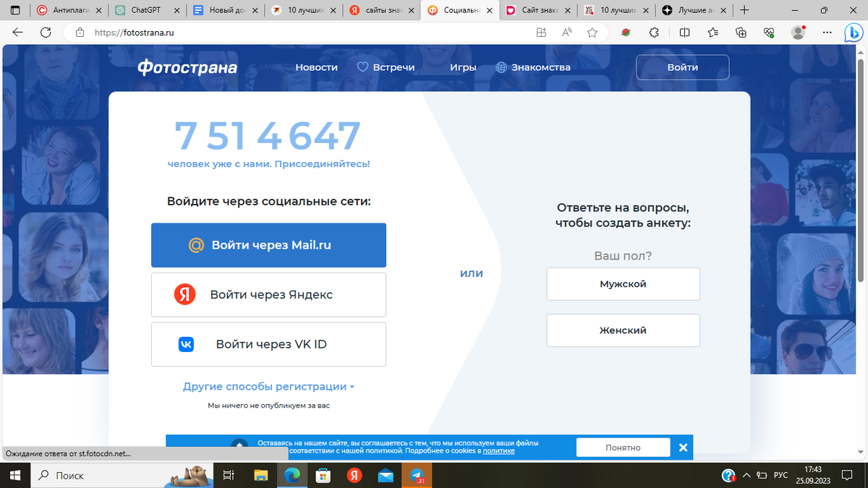Open the browser profile avatar
Viewport: 868px width, 488px height.
coord(799,33)
